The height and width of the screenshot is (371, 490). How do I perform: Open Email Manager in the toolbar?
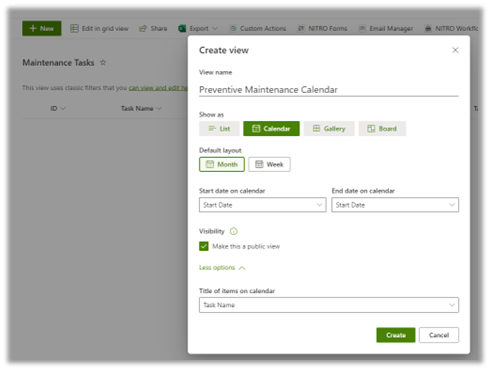[386, 29]
